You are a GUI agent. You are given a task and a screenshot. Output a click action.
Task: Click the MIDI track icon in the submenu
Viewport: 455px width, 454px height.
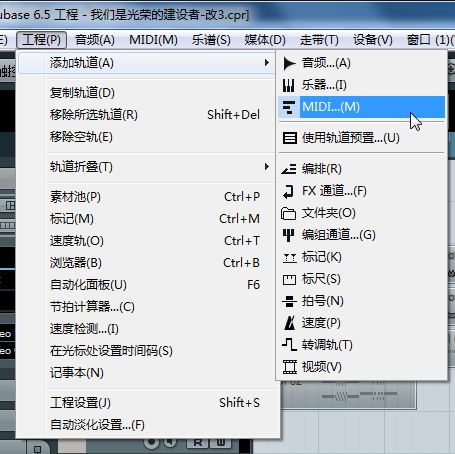pyautogui.click(x=288, y=107)
